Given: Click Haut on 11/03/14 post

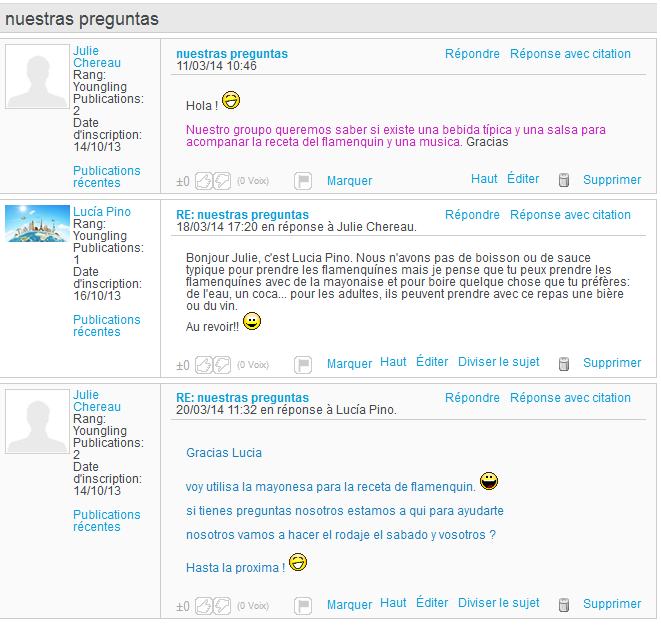Looking at the screenshot, I should (484, 179).
